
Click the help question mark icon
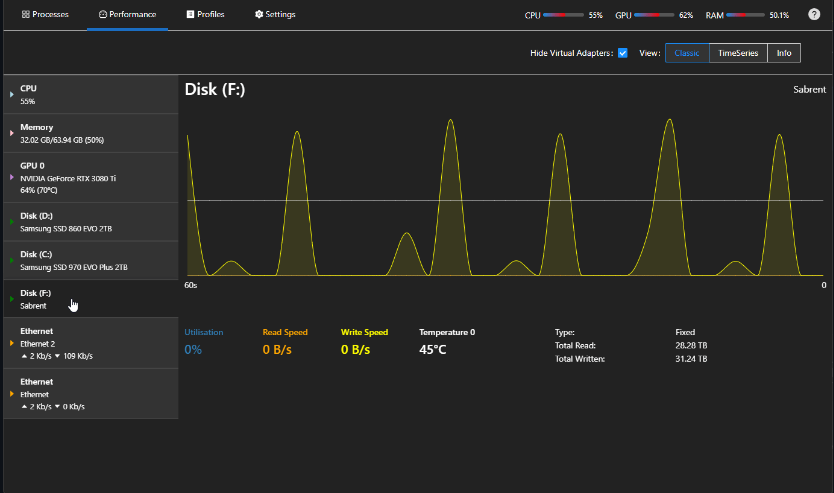click(x=814, y=14)
